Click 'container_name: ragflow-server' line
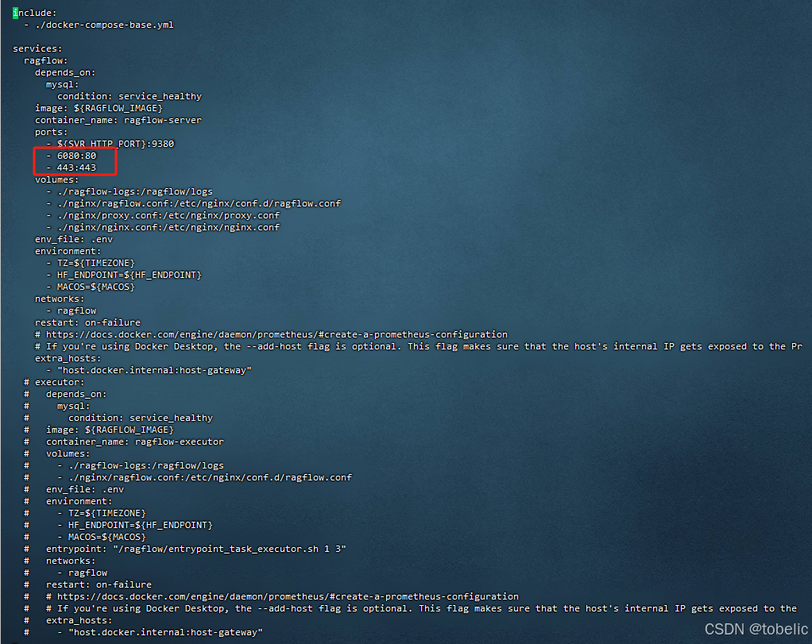 coord(118,120)
